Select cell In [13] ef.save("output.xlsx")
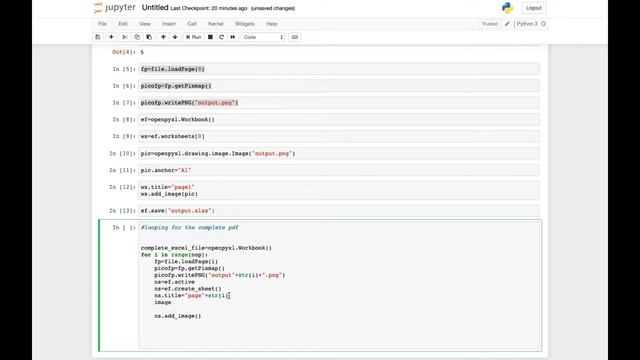 point(338,211)
